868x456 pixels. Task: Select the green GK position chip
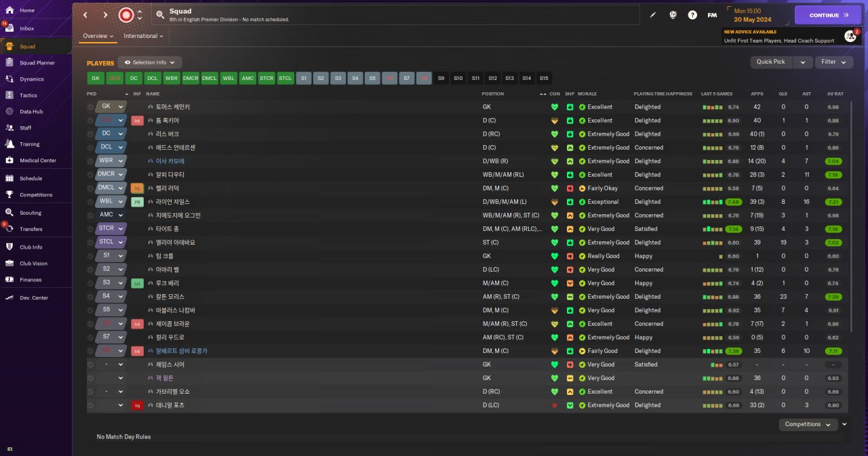pyautogui.click(x=96, y=79)
